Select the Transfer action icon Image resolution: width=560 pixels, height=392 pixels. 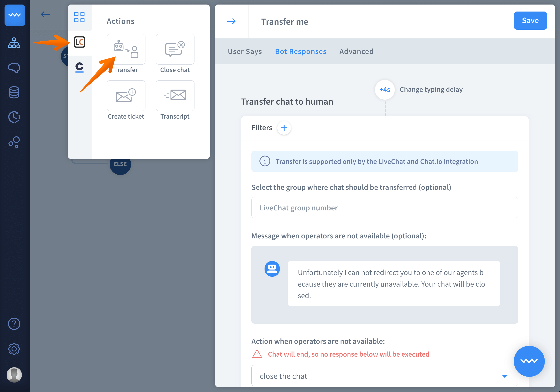[x=126, y=49]
